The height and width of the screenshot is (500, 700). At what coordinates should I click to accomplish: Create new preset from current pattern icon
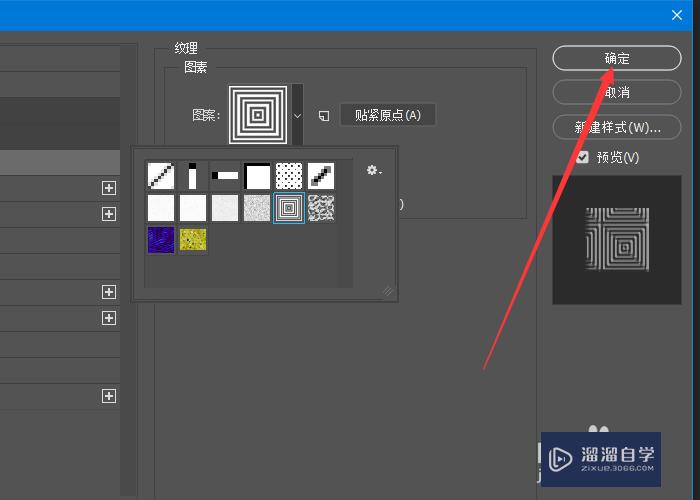(324, 116)
